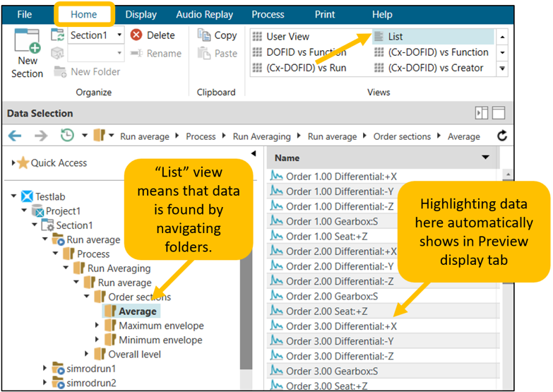The width and height of the screenshot is (553, 392).
Task: Select the List view option
Action: click(396, 37)
